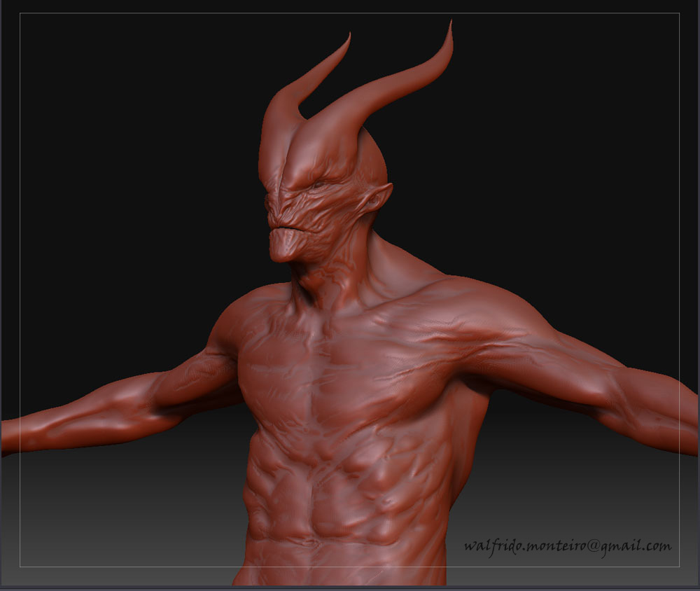Click the walfrido.monteiro@gmail.com email text
This screenshot has height=591, width=700.
tap(568, 547)
